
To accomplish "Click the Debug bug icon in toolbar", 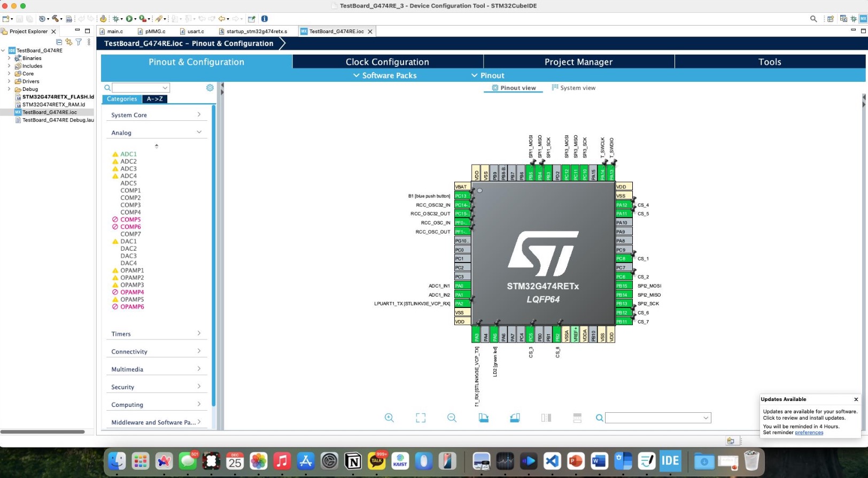I will 115,19.
